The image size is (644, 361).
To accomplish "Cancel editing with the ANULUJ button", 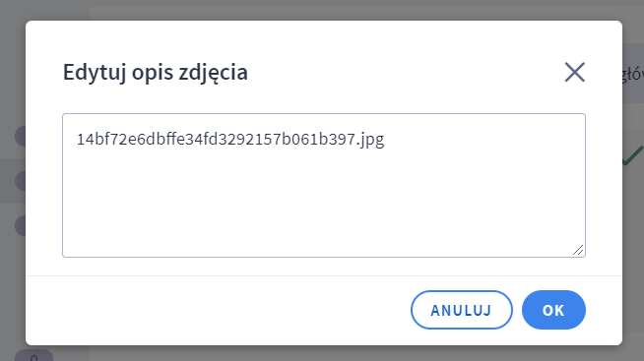I will [462, 310].
